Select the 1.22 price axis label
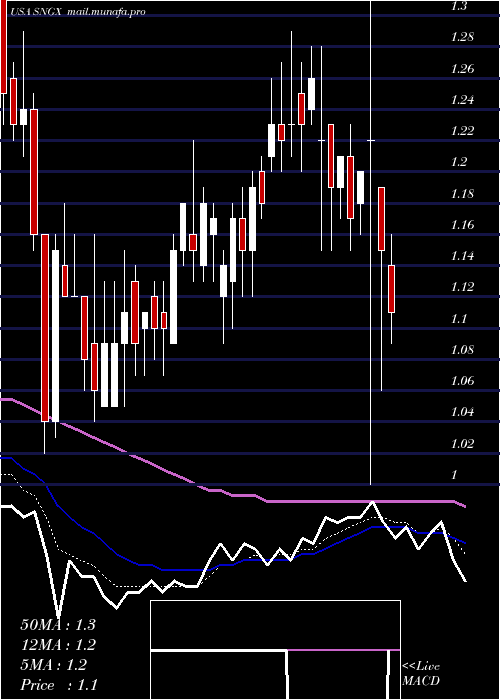Image resolution: width=500 pixels, height=700 pixels. coord(462,131)
